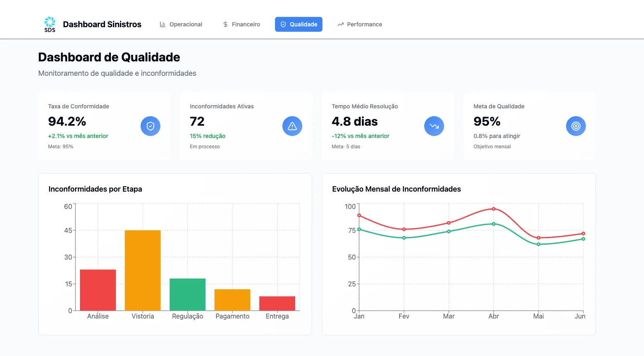Click the shield icon in Taxa de Conformidade card
Screen dimensions: 644x356
click(150, 126)
